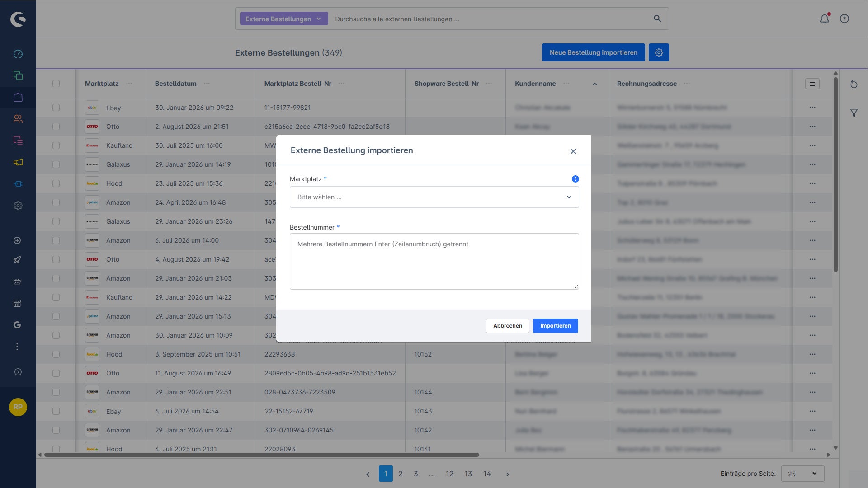Go to page 14 in pagination
This screenshot has height=488, width=868.
click(487, 474)
